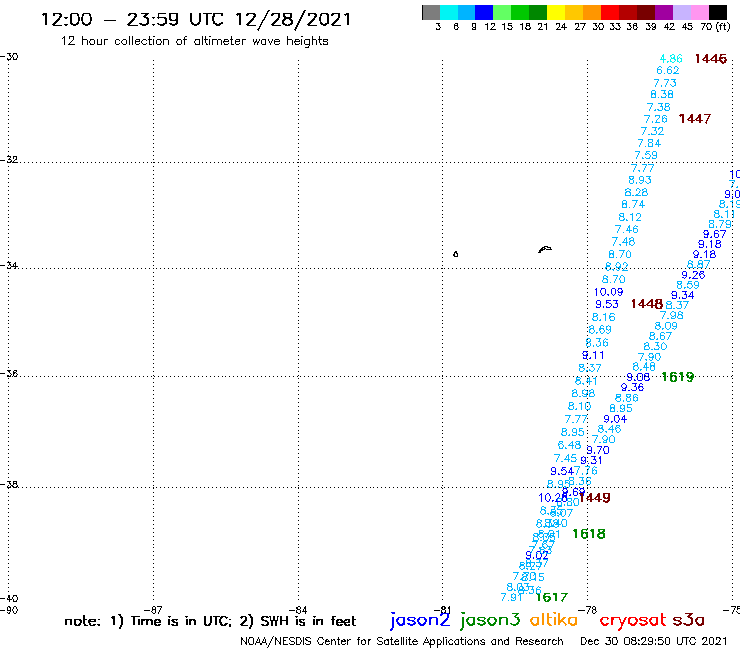
Task: Pick the black legend swatch
Action: pos(718,12)
